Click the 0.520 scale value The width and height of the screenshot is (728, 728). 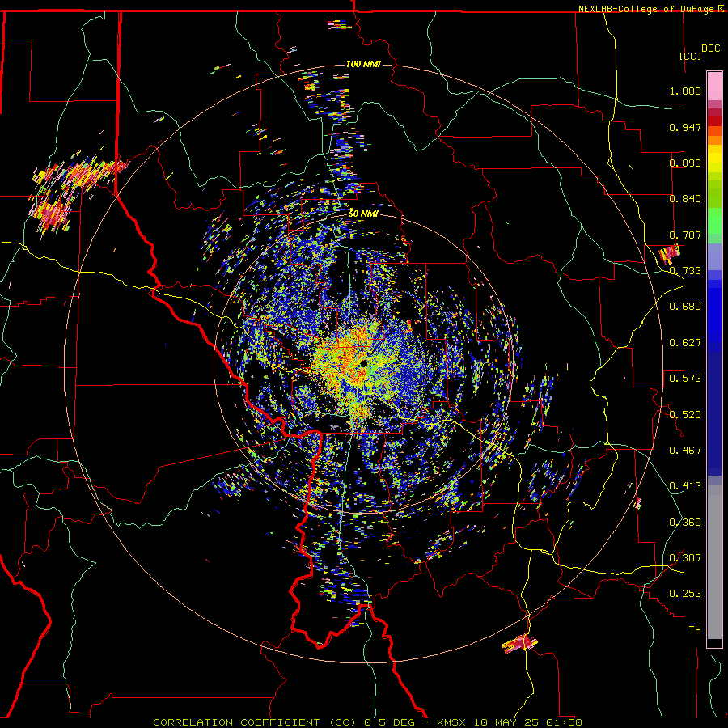point(685,415)
